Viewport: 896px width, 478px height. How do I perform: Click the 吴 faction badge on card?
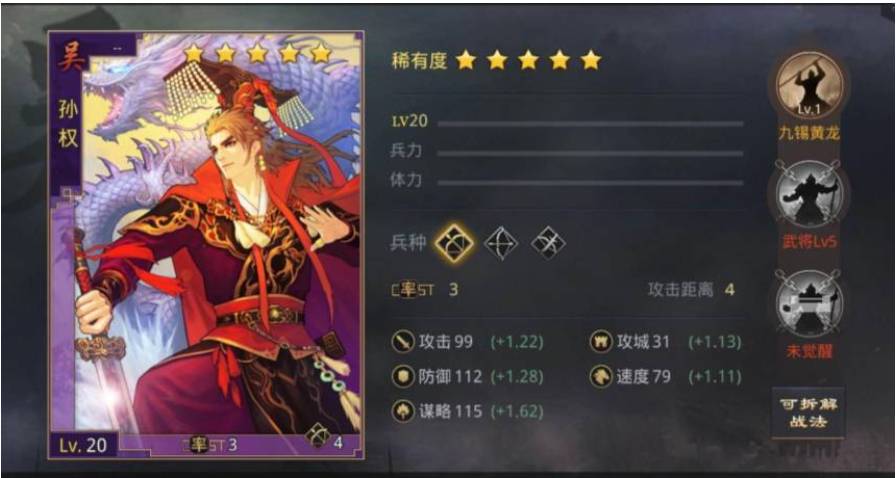(69, 59)
